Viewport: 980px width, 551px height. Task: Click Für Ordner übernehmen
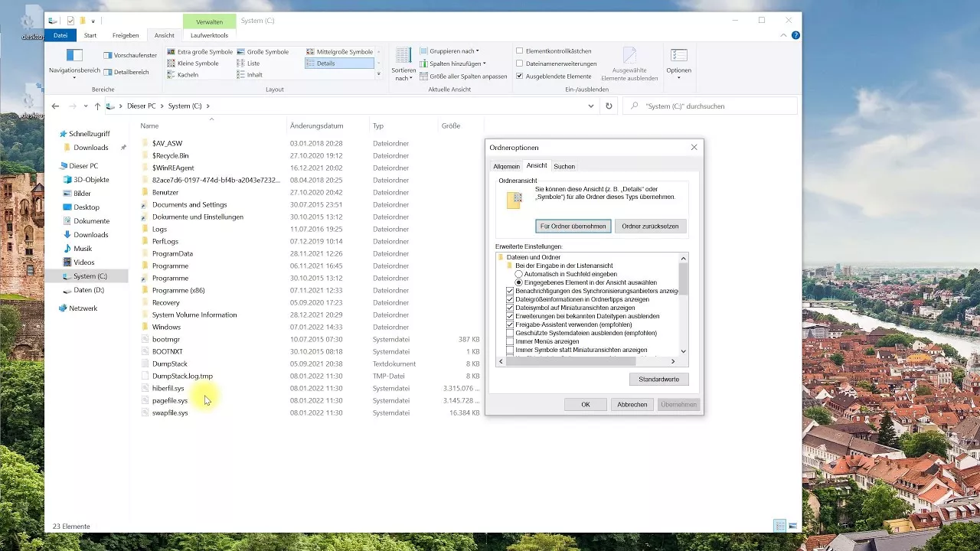(x=573, y=226)
